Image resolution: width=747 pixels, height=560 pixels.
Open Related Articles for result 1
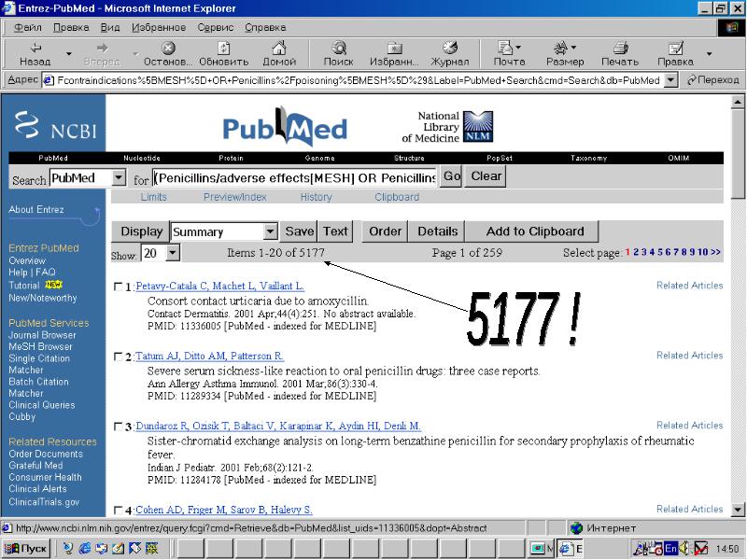(689, 286)
